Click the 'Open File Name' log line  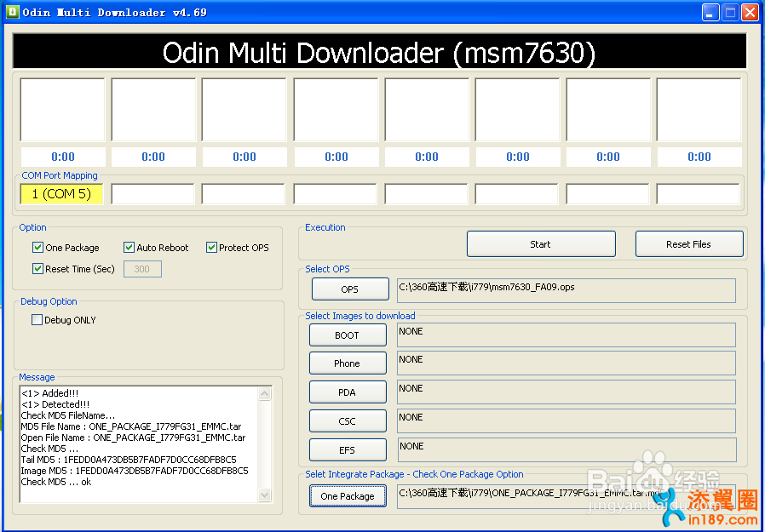(x=133, y=438)
